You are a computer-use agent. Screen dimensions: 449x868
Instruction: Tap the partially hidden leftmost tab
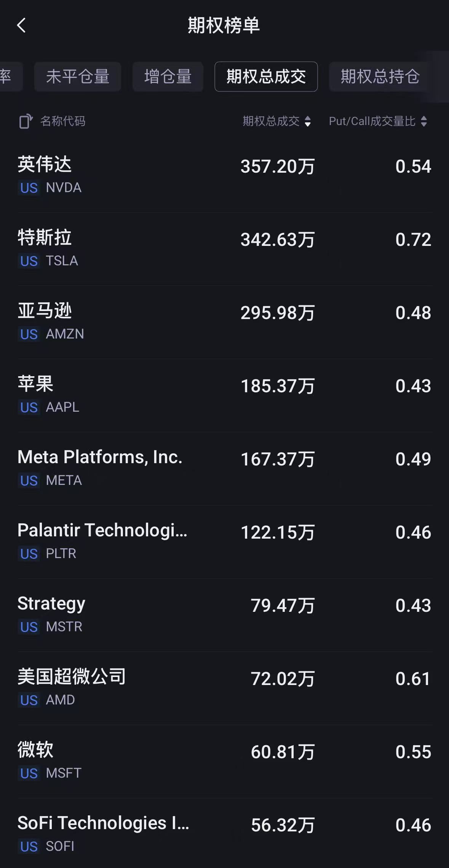[x=8, y=77]
